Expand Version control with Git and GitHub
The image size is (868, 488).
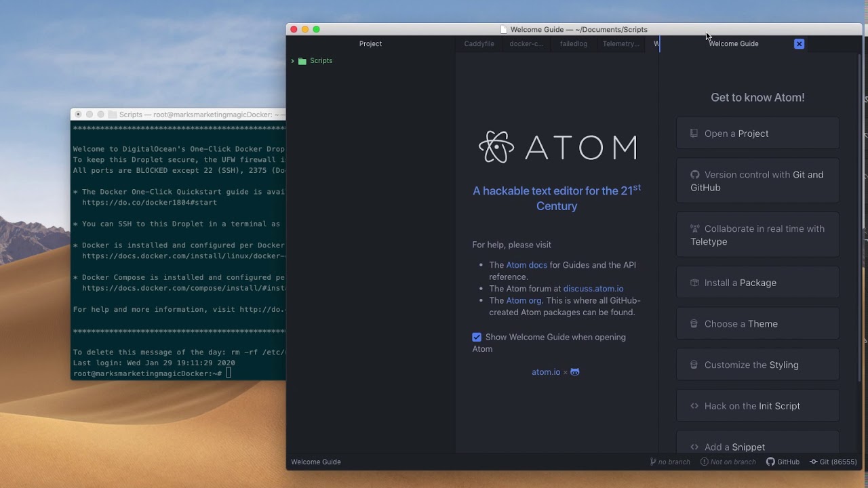click(757, 181)
